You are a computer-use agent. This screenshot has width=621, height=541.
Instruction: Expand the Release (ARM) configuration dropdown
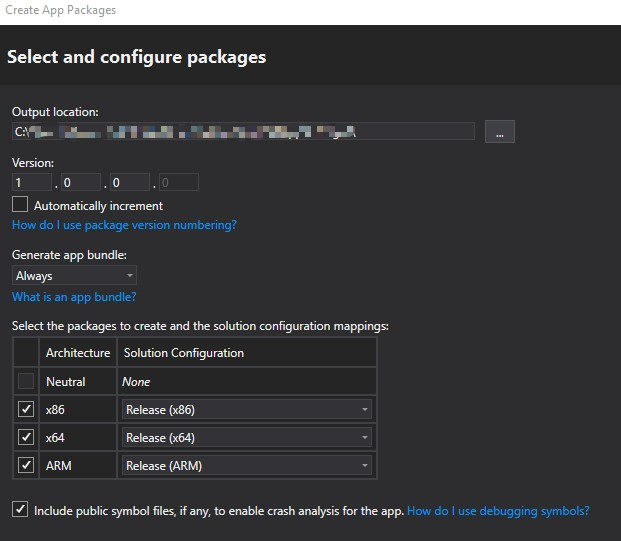(x=246, y=465)
